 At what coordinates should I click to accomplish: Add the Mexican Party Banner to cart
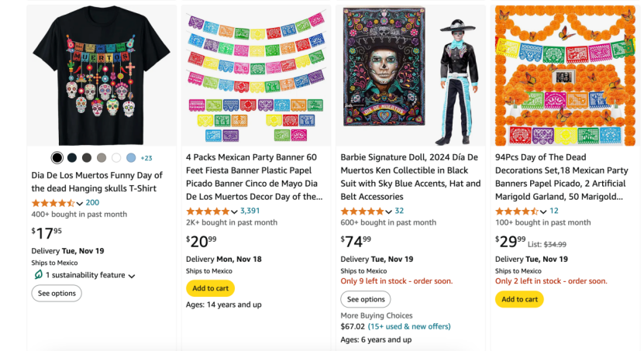tap(210, 288)
